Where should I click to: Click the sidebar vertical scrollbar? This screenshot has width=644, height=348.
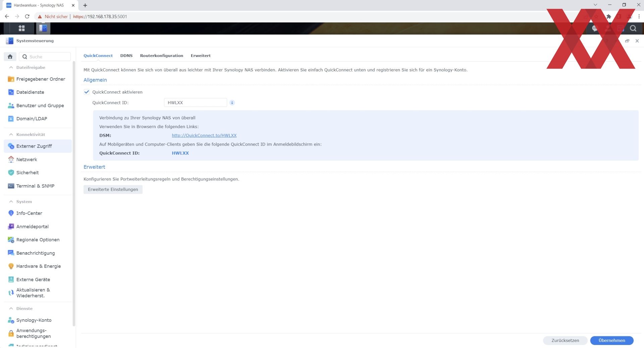[74, 193]
